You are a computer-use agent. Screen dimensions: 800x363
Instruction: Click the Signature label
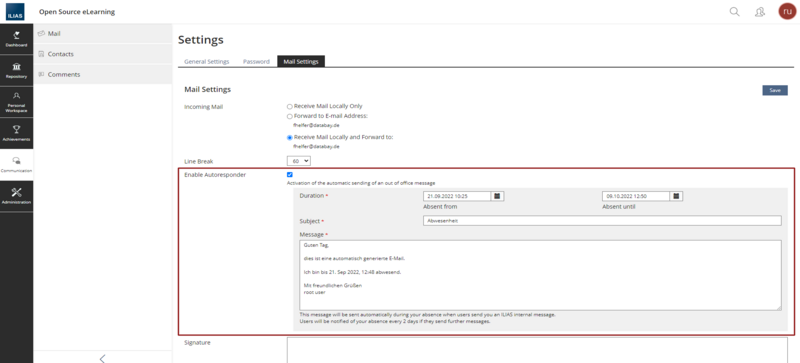pos(197,343)
